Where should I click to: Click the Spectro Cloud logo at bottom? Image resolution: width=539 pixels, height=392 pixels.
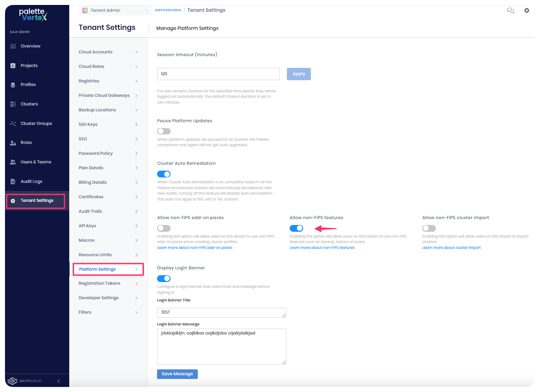coord(24,381)
